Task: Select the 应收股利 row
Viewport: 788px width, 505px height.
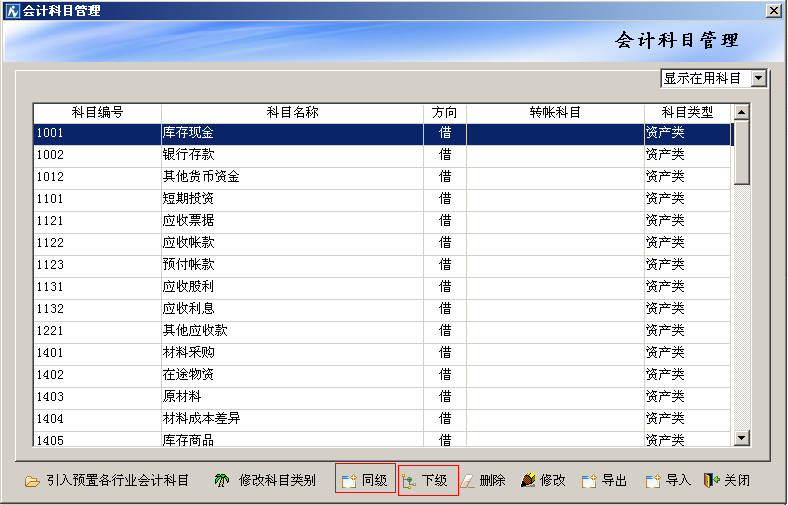Action: coord(382,287)
